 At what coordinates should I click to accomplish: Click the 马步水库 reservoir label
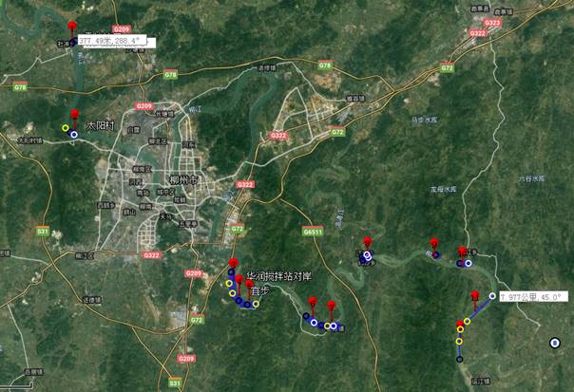pos(424,120)
